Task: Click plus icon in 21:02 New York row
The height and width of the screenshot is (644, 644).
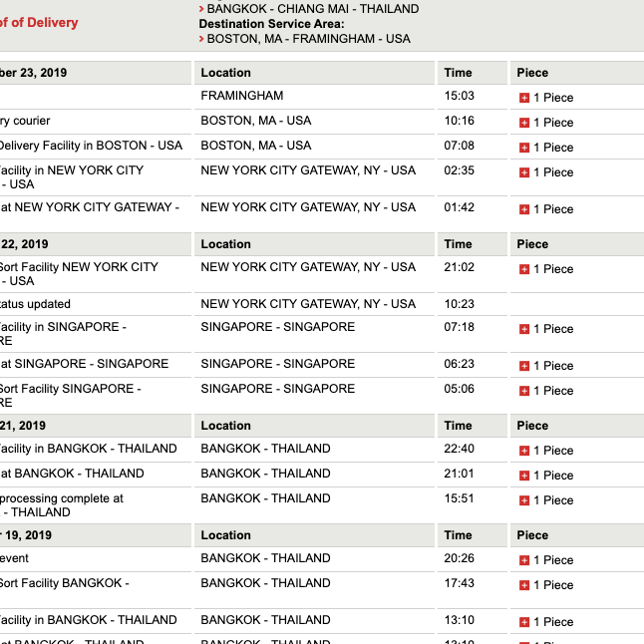Action: tap(524, 269)
